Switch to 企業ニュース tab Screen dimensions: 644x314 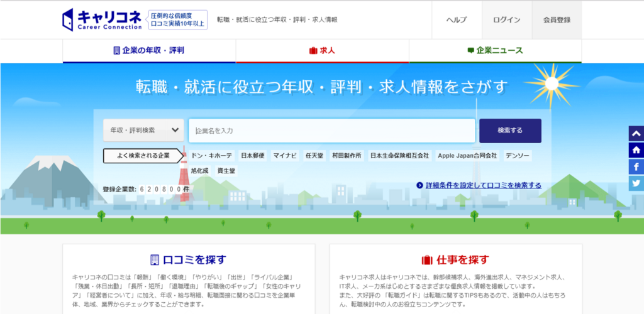pyautogui.click(x=496, y=51)
